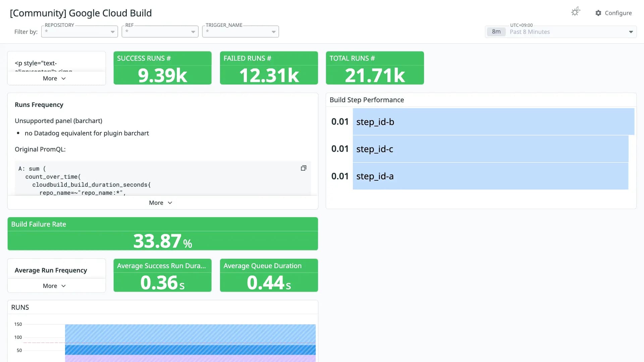Image resolution: width=644 pixels, height=362 pixels.
Task: Expand More in Runs Frequency panel
Action: pos(161,203)
